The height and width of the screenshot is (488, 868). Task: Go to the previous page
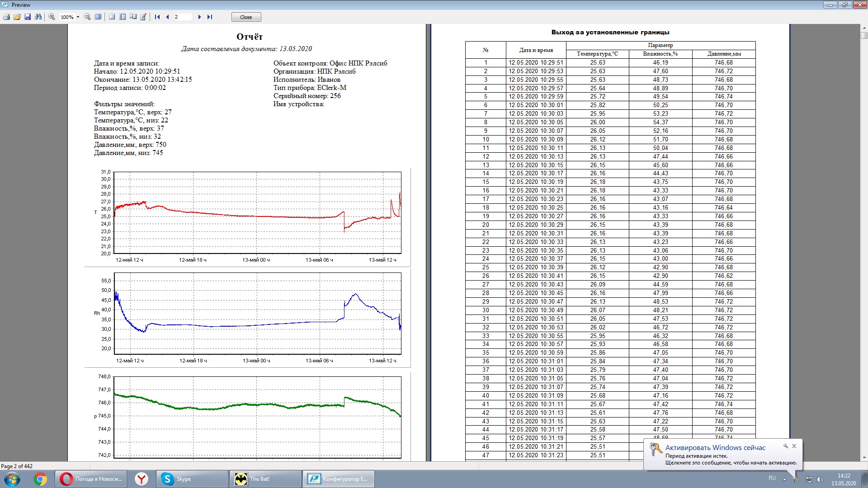point(168,17)
